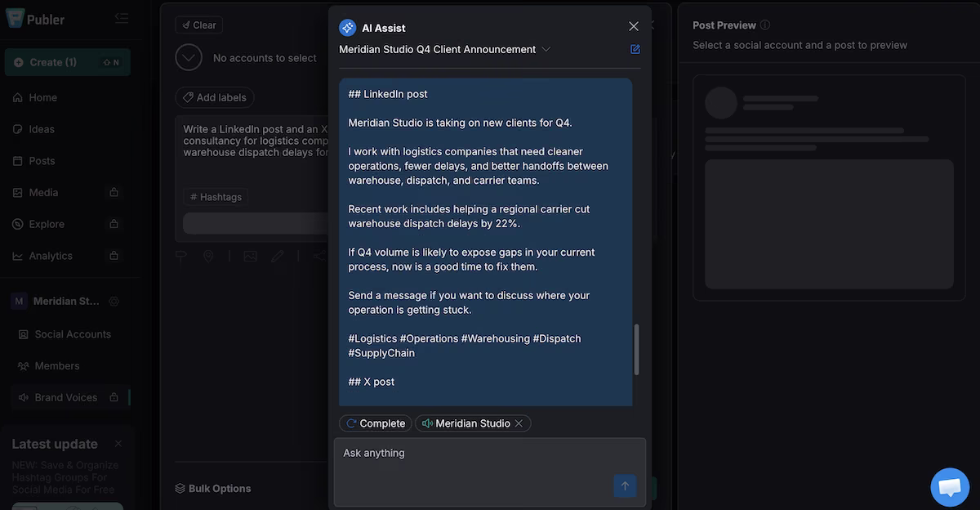The height and width of the screenshot is (510, 980).
Task: Send the prompt with the arrow button
Action: (x=625, y=486)
